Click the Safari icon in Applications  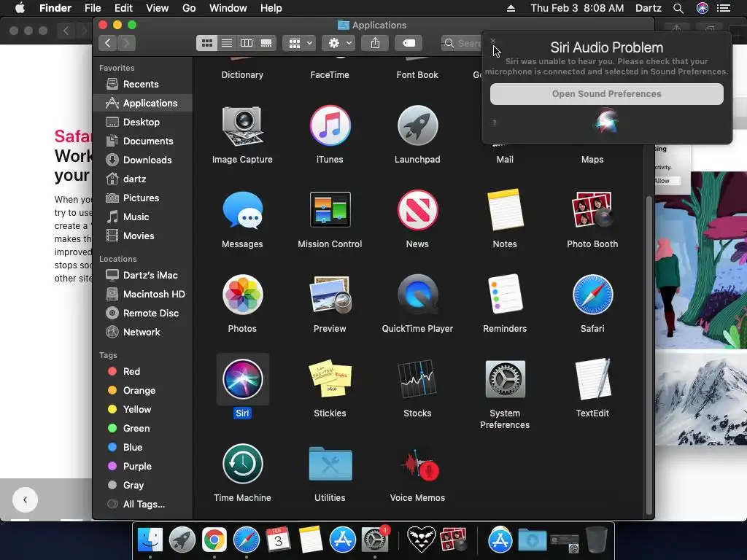point(592,295)
